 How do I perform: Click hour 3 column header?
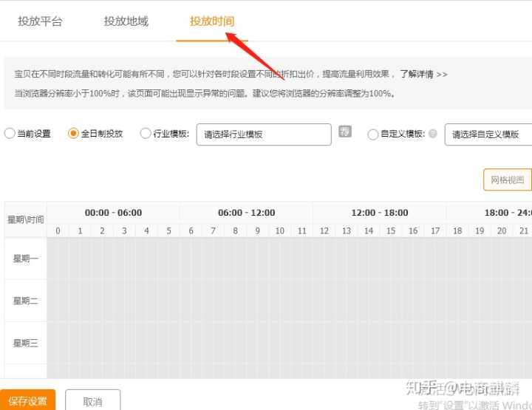point(124,231)
